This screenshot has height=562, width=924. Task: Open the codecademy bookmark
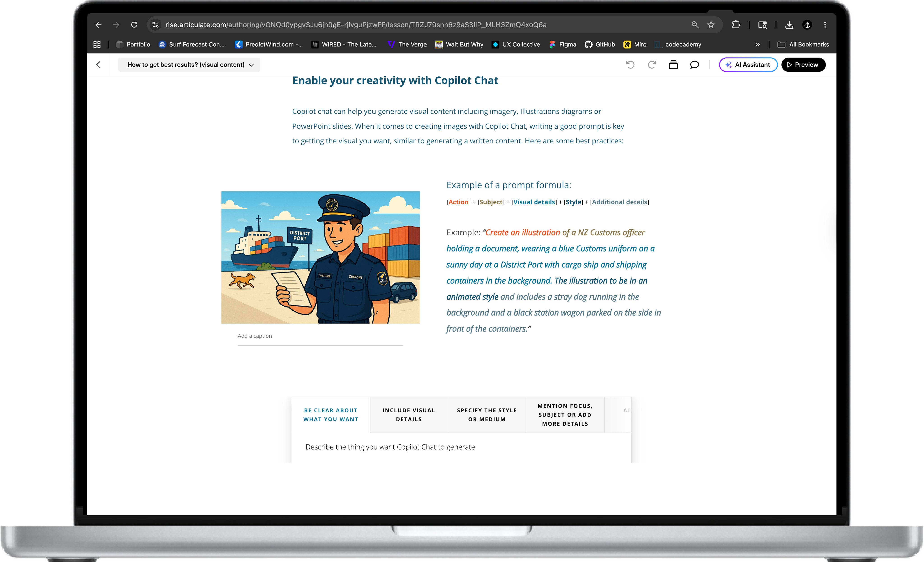(678, 45)
